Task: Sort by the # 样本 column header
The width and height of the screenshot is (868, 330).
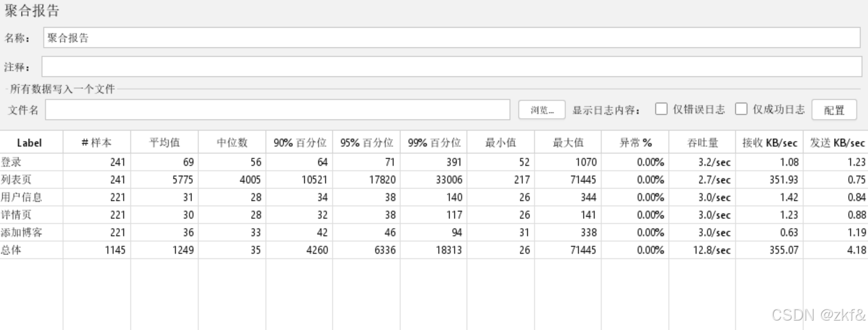Action: click(96, 143)
